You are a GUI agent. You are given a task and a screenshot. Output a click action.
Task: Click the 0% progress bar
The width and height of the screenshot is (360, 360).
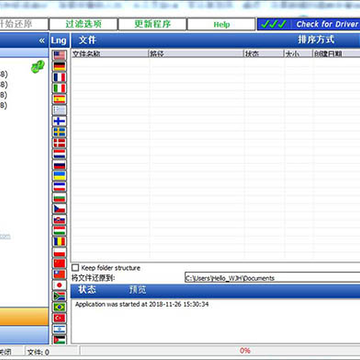click(x=220, y=351)
